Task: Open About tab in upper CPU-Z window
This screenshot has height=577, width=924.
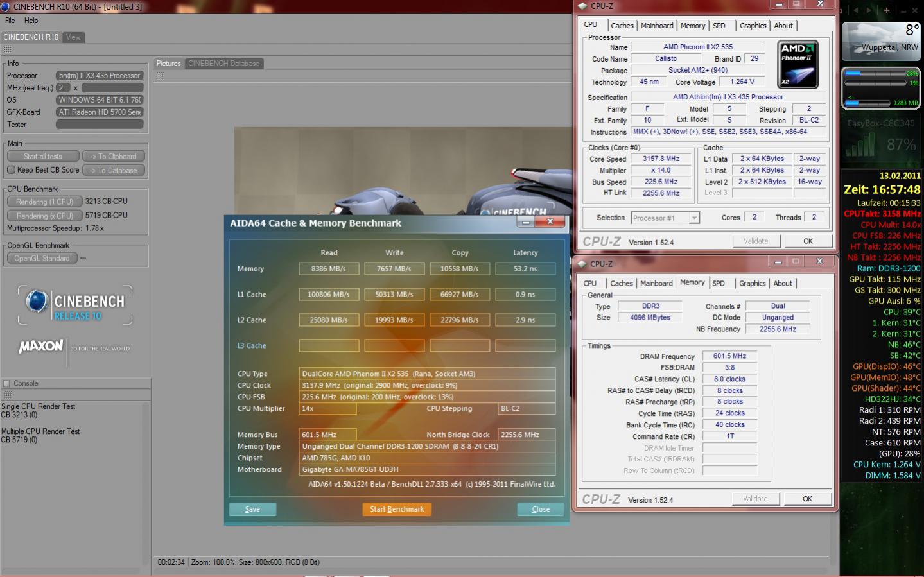Action: pyautogui.click(x=783, y=26)
